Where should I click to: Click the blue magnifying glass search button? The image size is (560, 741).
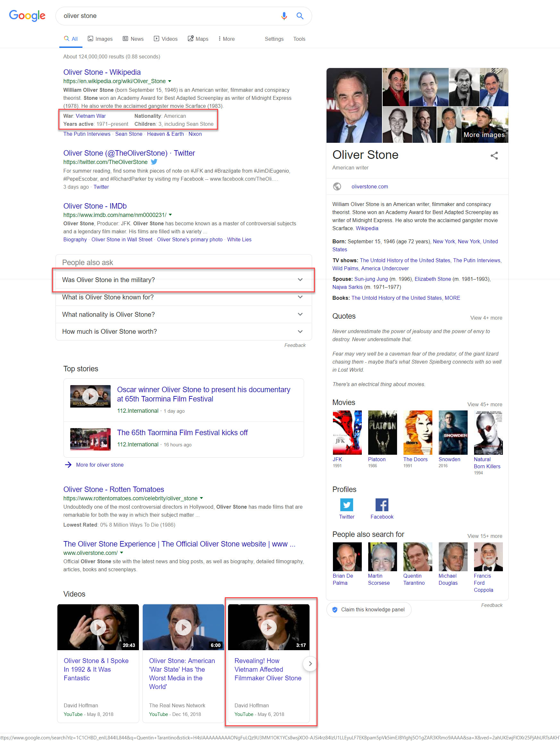300,16
